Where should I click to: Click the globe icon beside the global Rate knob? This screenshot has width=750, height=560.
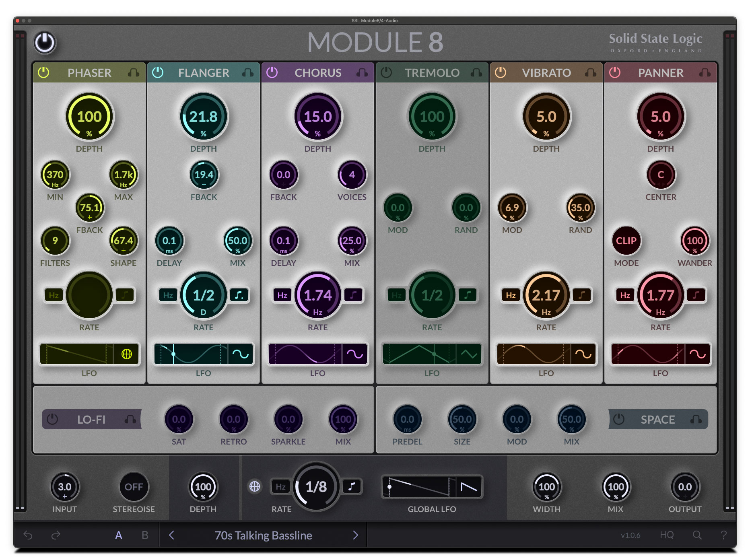[x=256, y=486]
